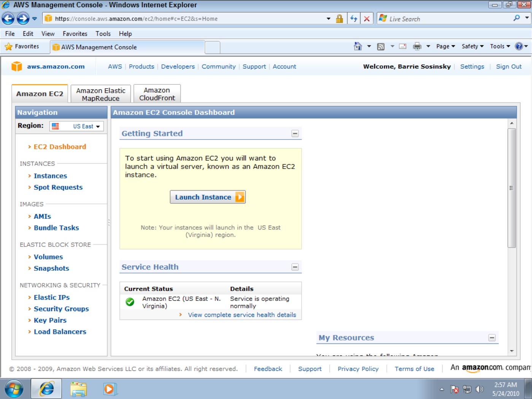Open the Safety dropdown menu
Viewport: 532px width, 399px height.
tap(473, 46)
